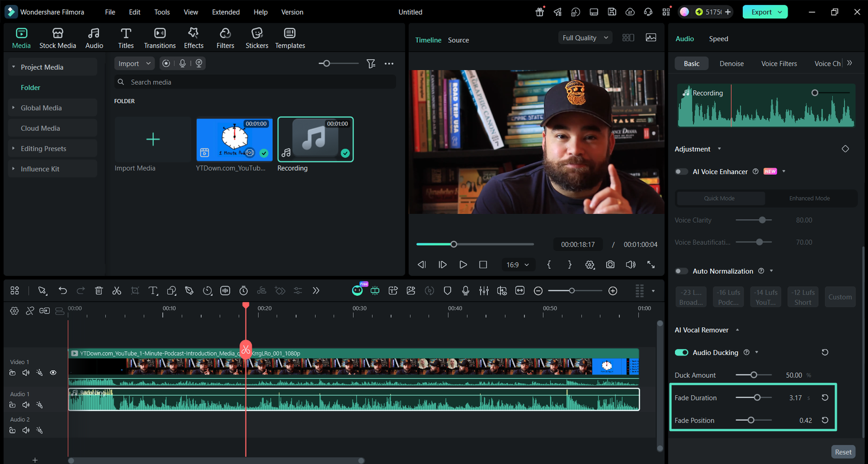This screenshot has height=464, width=868.
Task: Click the trash can Delete icon
Action: pyautogui.click(x=99, y=291)
